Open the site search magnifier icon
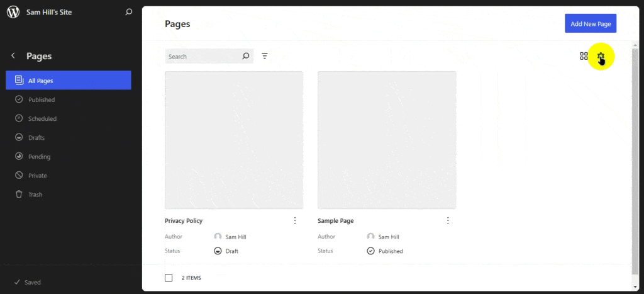This screenshot has height=294, width=644. pyautogui.click(x=129, y=12)
